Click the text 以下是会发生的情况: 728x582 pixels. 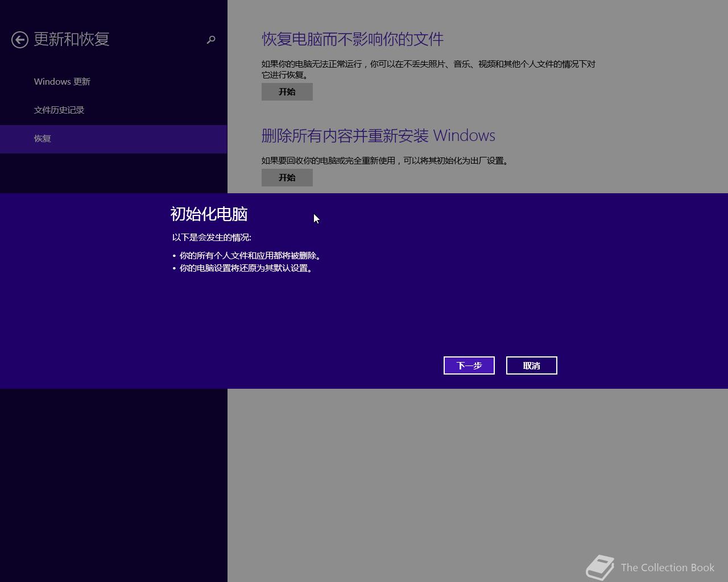(x=212, y=238)
